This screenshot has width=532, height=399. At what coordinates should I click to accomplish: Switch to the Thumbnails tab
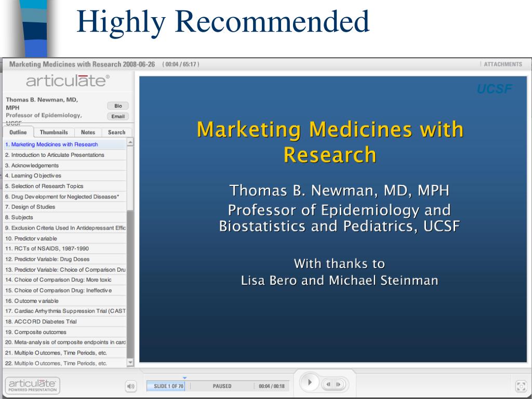click(54, 132)
